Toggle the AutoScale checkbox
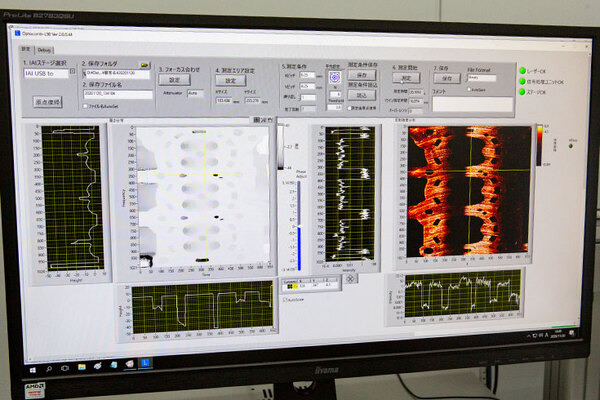 pyautogui.click(x=285, y=297)
